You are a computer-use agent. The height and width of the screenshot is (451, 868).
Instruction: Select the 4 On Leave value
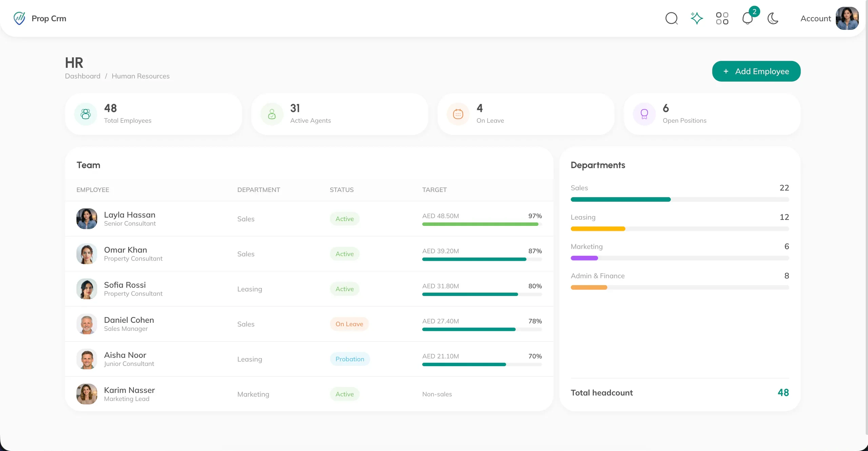[x=479, y=108]
